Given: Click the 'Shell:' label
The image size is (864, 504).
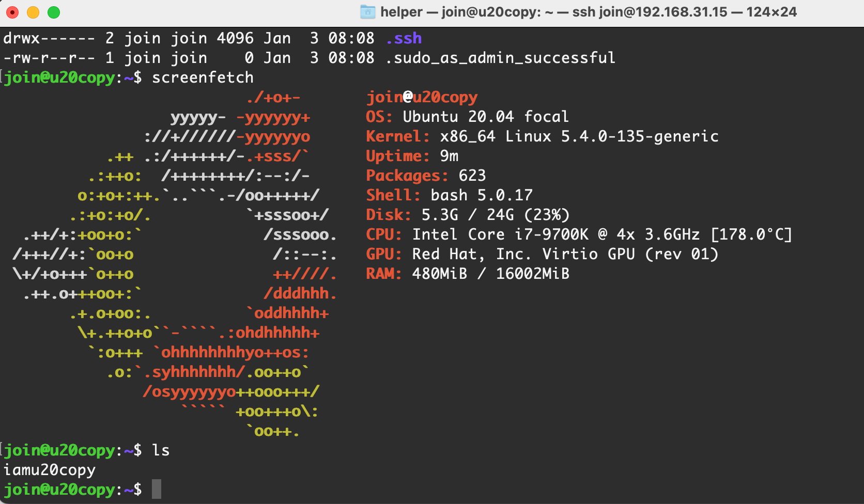Looking at the screenshot, I should tap(393, 195).
